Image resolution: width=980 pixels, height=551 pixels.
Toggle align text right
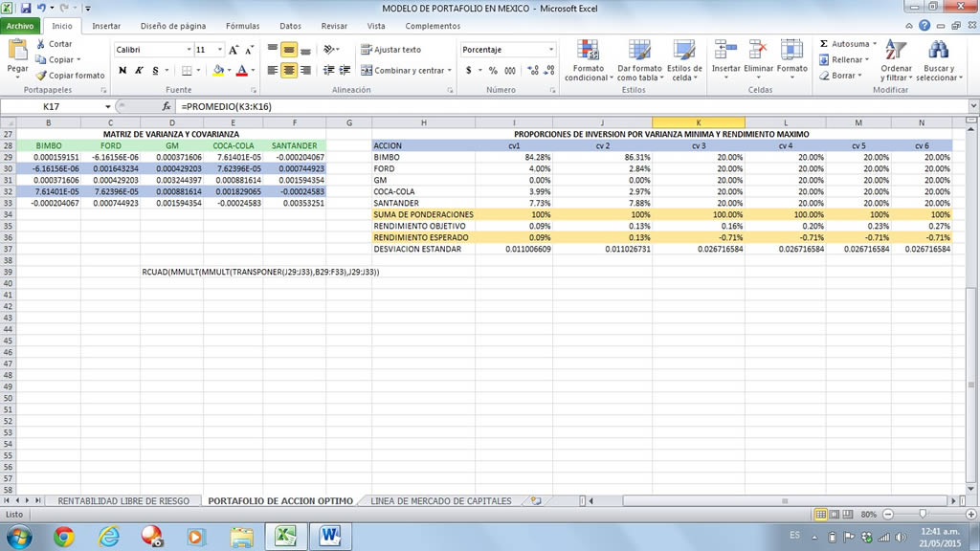click(305, 71)
